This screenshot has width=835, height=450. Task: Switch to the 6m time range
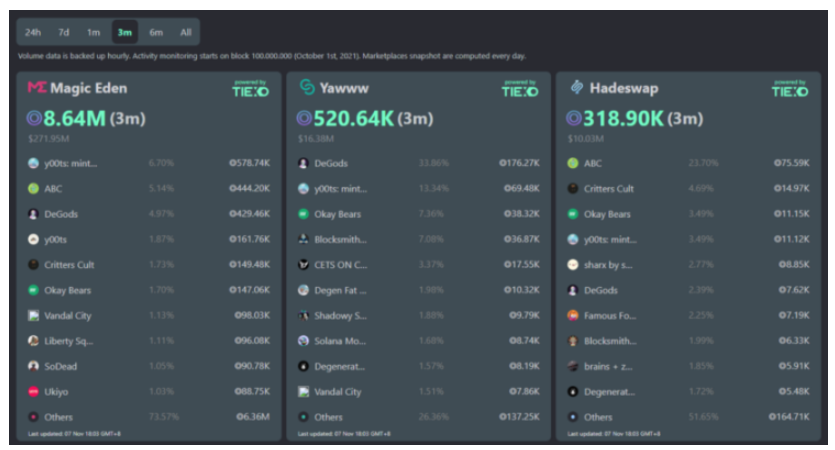[156, 32]
